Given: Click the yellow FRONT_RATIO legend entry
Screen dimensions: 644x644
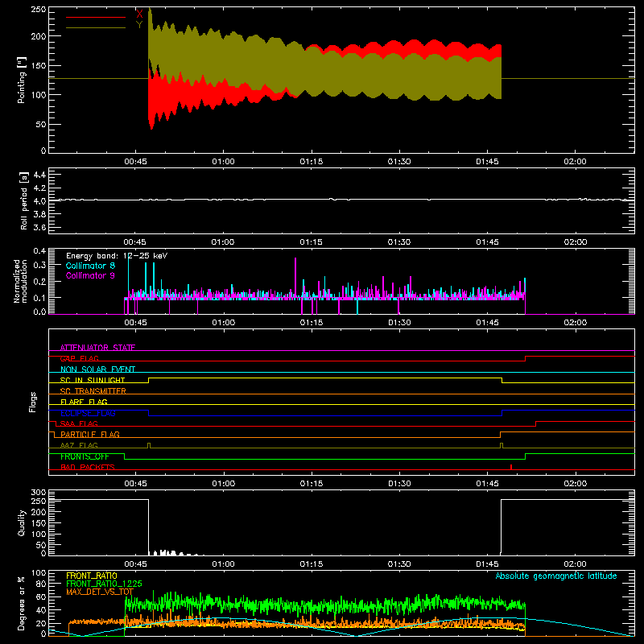Looking at the screenshot, I should pyautogui.click(x=92, y=576).
